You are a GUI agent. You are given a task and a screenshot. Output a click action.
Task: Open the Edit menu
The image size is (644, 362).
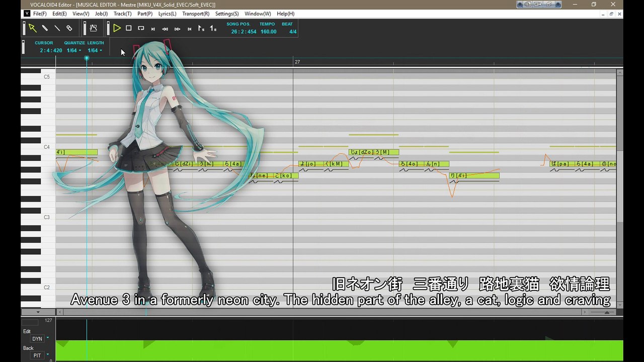point(59,14)
